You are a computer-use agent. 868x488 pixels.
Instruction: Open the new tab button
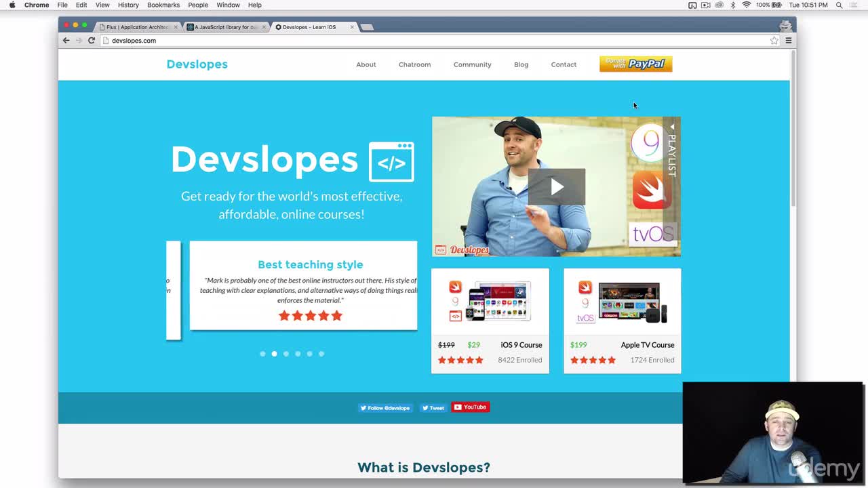coord(367,27)
